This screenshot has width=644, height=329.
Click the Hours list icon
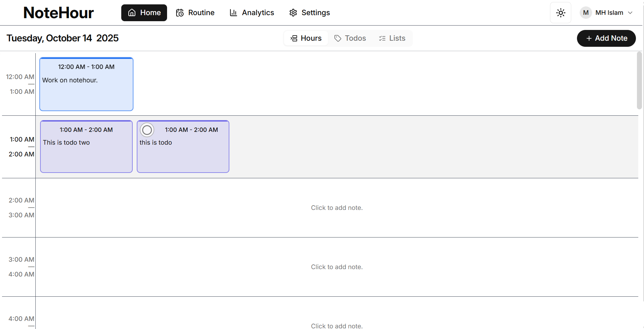tap(294, 38)
